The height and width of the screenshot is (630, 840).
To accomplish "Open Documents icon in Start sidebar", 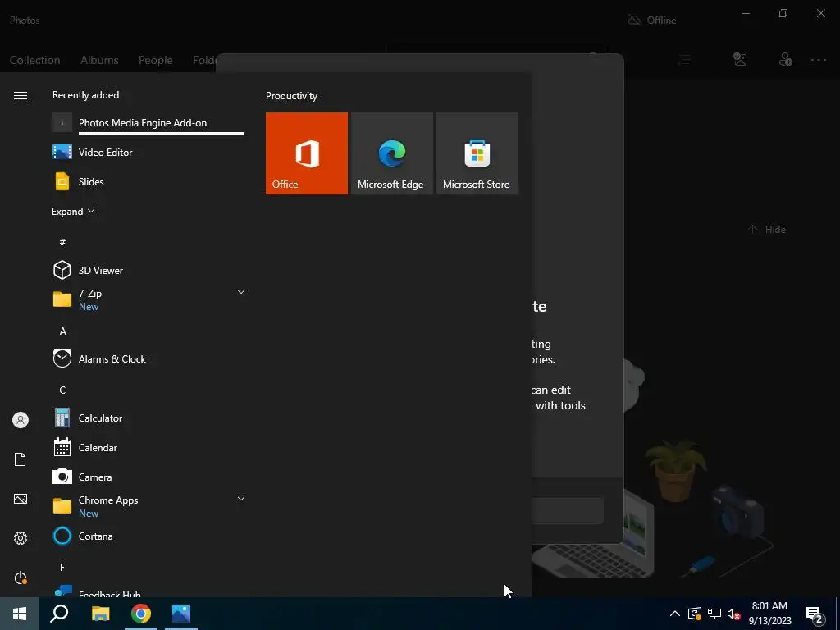I will 21,459.
